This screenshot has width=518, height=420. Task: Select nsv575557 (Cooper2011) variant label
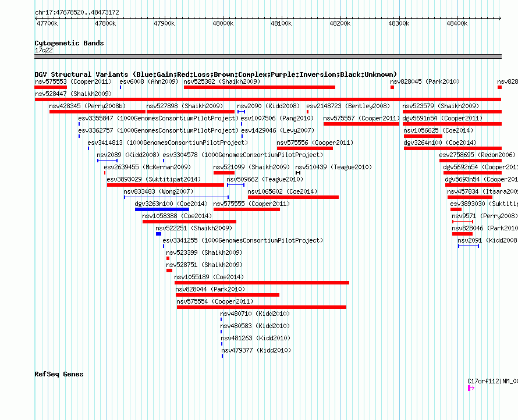tap(362, 118)
